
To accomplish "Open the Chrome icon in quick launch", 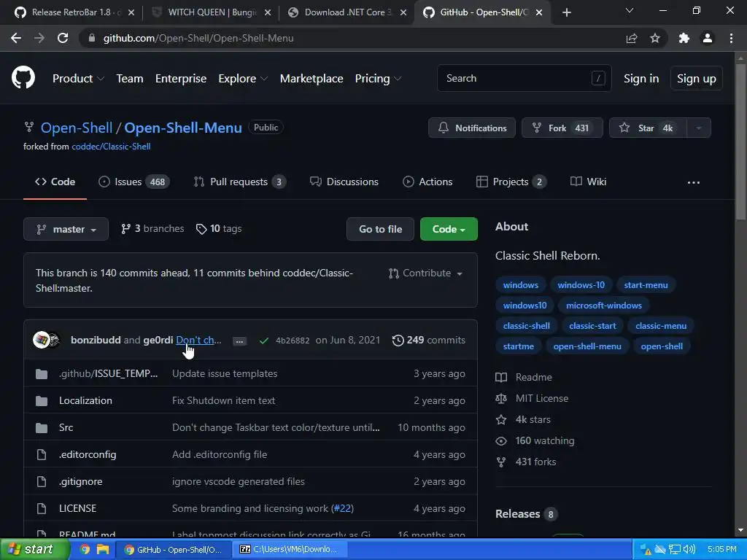I will [85, 549].
